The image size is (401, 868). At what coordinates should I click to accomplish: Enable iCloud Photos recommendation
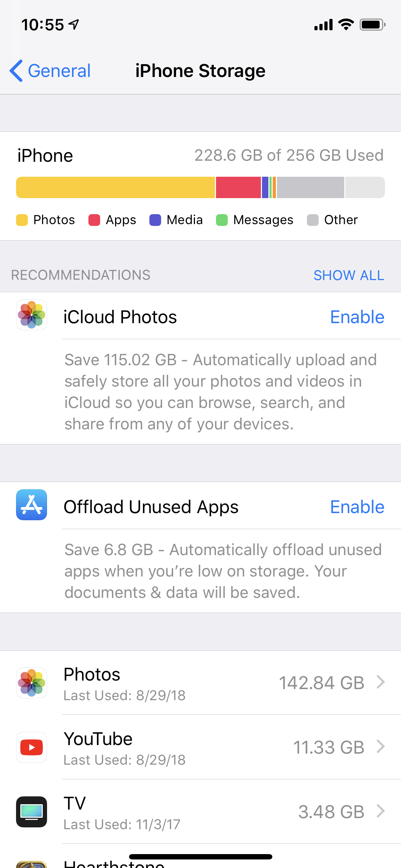357,317
